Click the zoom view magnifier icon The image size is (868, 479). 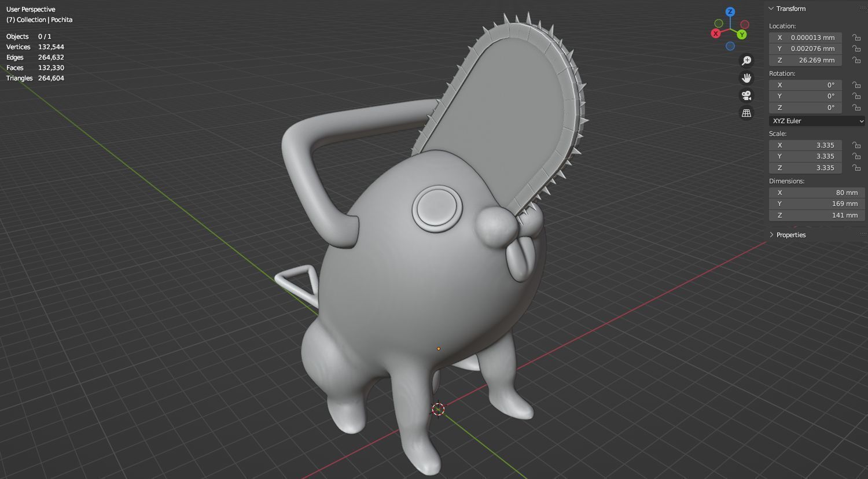(746, 61)
